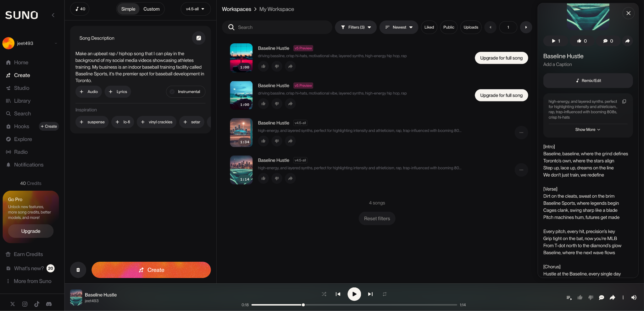
Task: Go to the previous page of songs
Action: tap(490, 27)
